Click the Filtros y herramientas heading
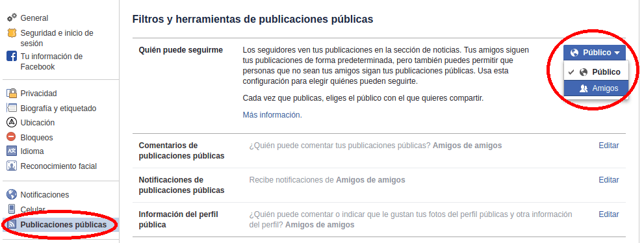Image resolution: width=644 pixels, height=243 pixels. click(253, 19)
